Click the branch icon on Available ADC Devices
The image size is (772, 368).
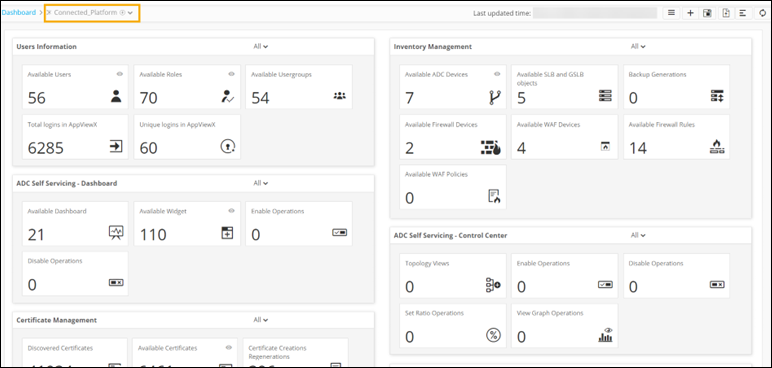tap(494, 98)
